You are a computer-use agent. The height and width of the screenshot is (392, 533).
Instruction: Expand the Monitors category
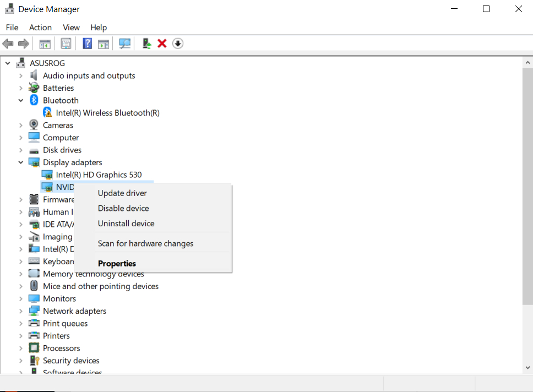click(x=21, y=298)
